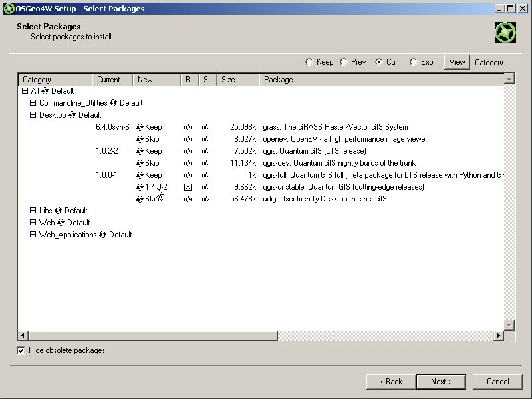Select the Prev radio button
The height and width of the screenshot is (399, 532).
pos(344,62)
